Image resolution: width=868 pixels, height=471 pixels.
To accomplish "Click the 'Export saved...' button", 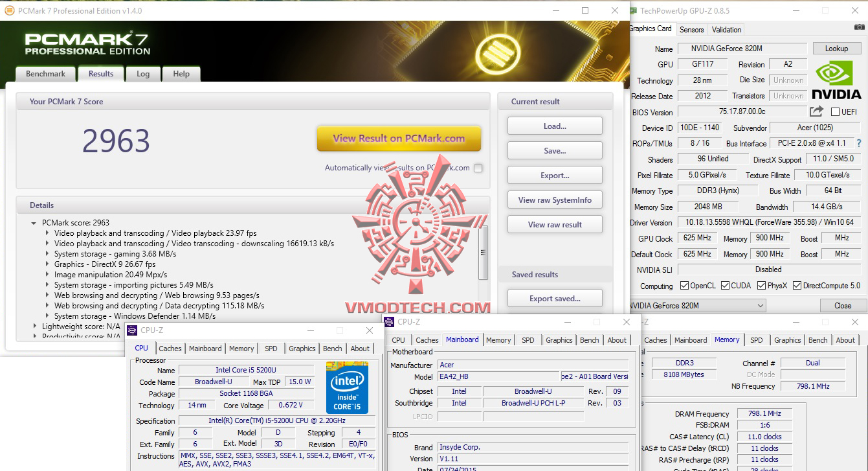I will tap(555, 298).
